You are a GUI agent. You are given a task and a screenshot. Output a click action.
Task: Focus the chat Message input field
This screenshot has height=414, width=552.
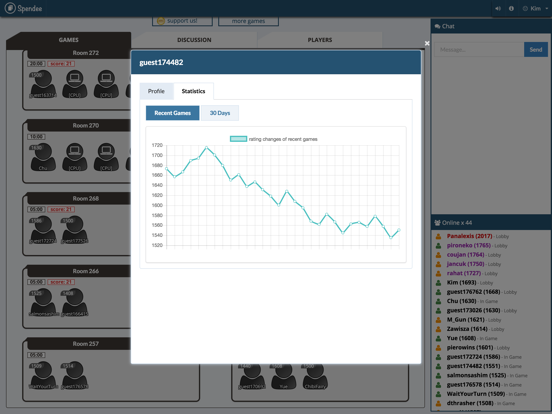pyautogui.click(x=479, y=50)
